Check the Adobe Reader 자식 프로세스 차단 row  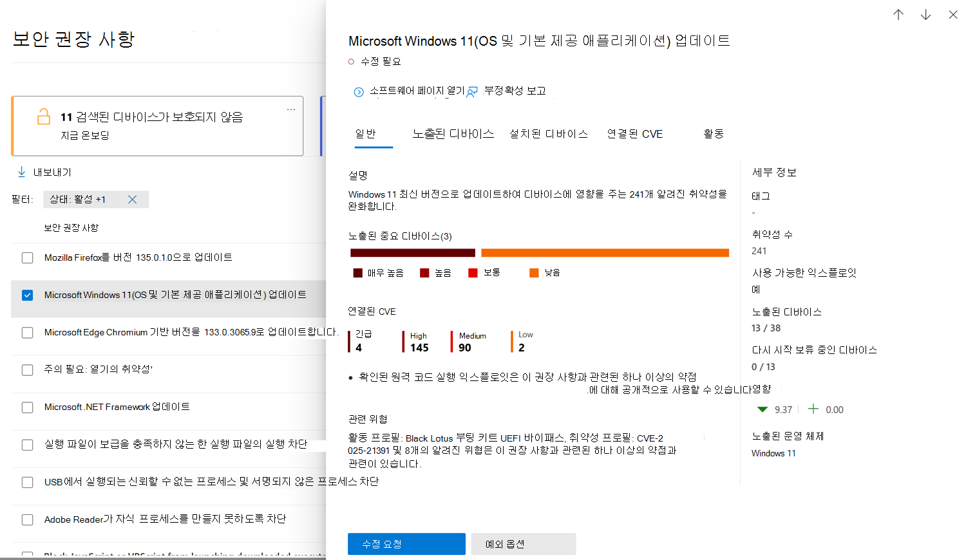coord(27,519)
